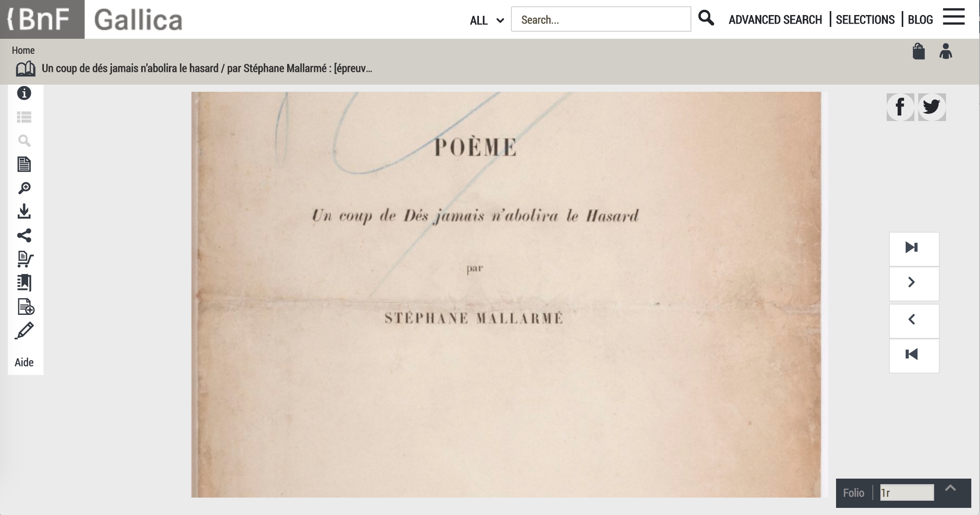The image size is (980, 515).
Task: Click the Home breadcrumb link
Action: [x=23, y=50]
